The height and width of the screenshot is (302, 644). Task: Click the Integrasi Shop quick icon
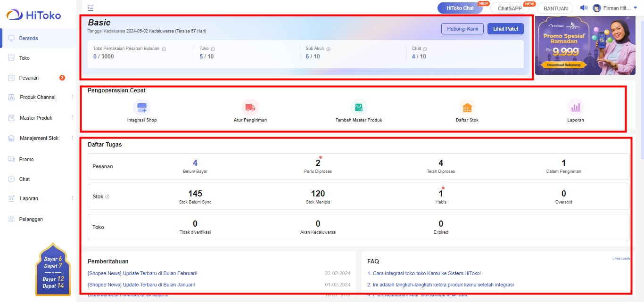click(x=142, y=107)
